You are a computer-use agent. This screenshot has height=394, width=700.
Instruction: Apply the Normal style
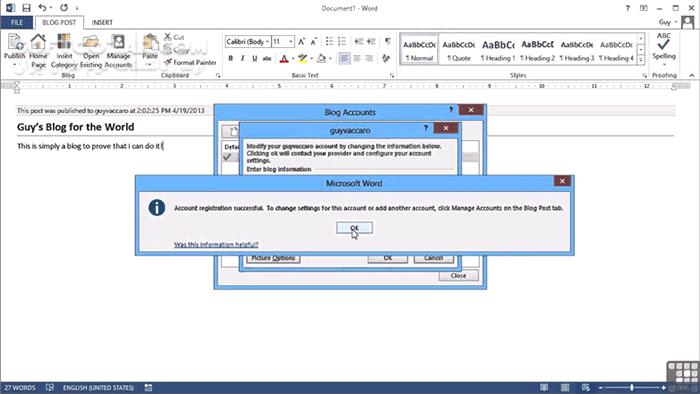coord(419,50)
